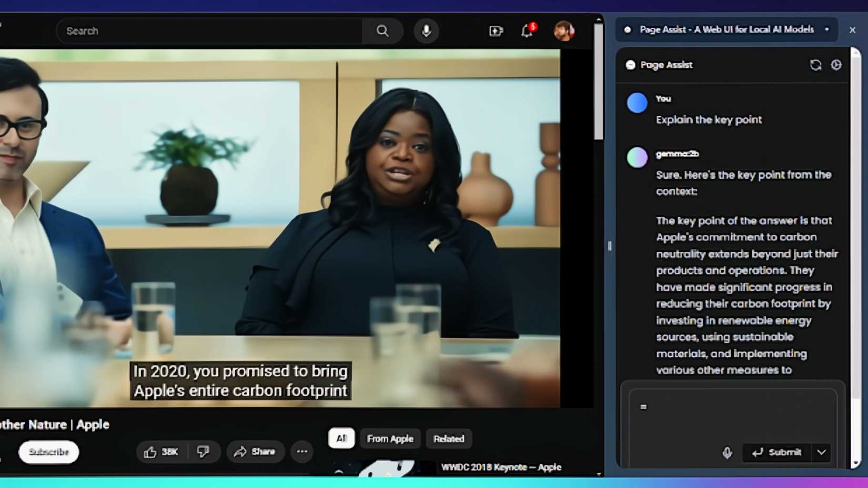Expand the Submit options dropdown arrow
This screenshot has width=868, height=488.
[821, 452]
